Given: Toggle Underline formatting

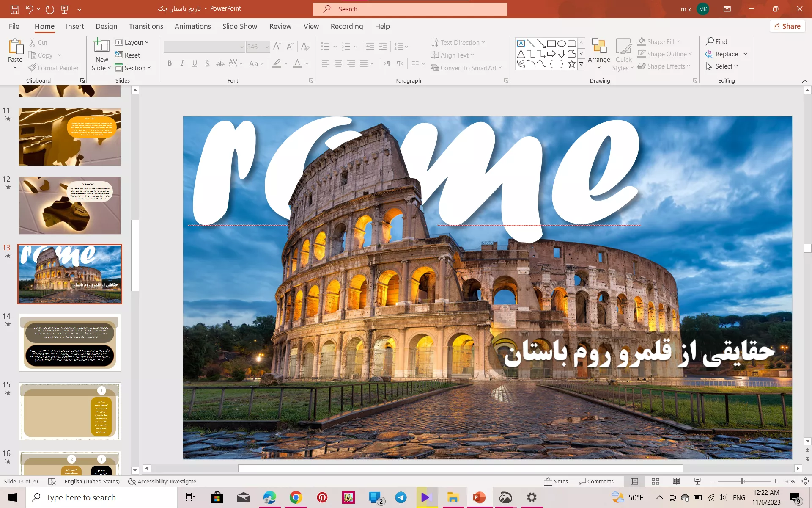Looking at the screenshot, I should (195, 63).
